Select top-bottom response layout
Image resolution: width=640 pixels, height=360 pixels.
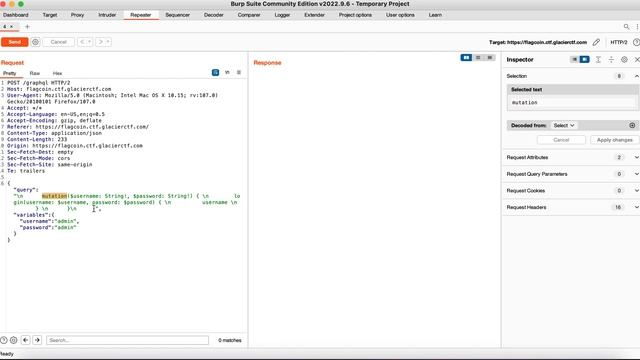click(478, 58)
